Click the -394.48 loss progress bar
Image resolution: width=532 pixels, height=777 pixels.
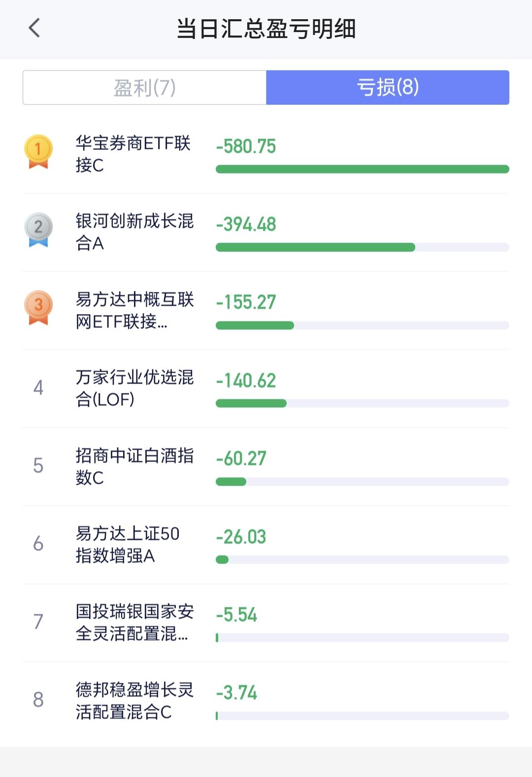pyautogui.click(x=363, y=247)
